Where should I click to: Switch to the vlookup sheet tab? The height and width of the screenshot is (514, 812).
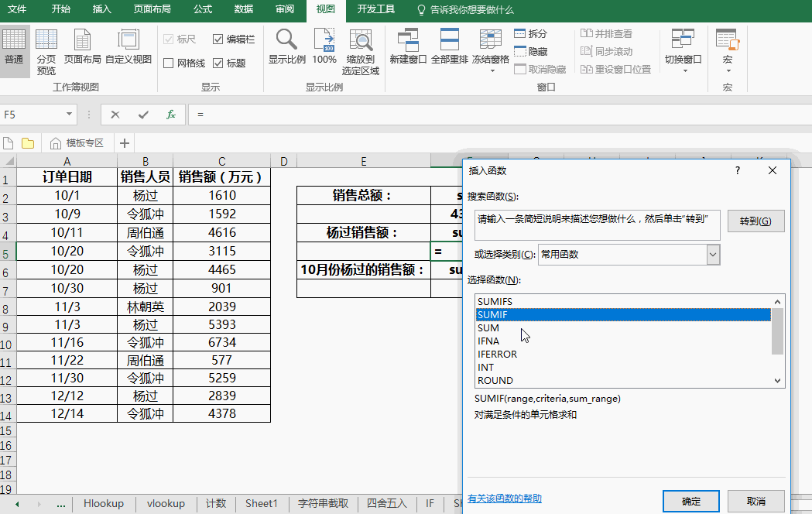pyautogui.click(x=166, y=503)
